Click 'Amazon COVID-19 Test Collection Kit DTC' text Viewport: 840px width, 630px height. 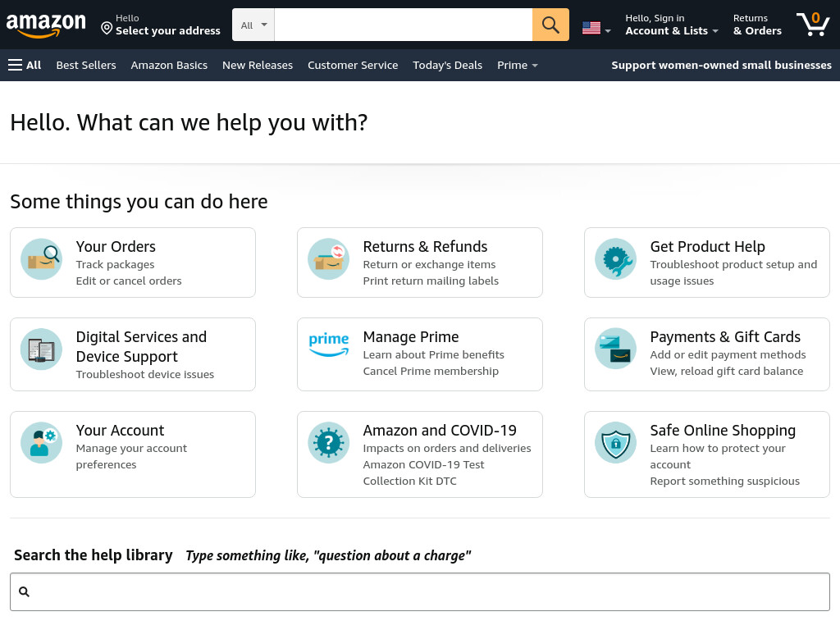point(423,473)
